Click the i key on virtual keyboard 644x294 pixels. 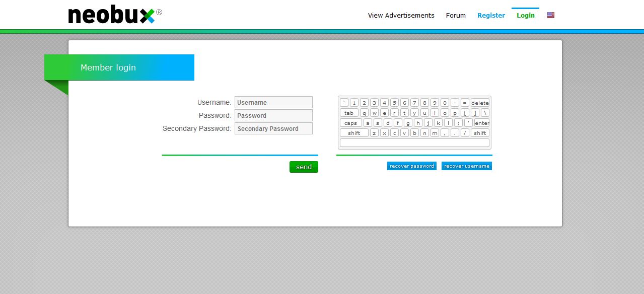pyautogui.click(x=435, y=113)
